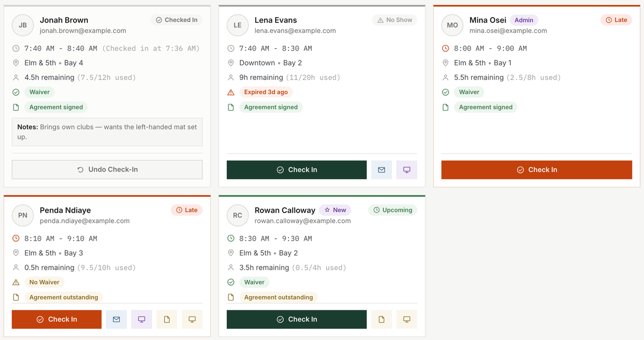Click the text 4.5h remaining (7.5/12h used)
The height and width of the screenshot is (340, 644).
pyautogui.click(x=80, y=77)
